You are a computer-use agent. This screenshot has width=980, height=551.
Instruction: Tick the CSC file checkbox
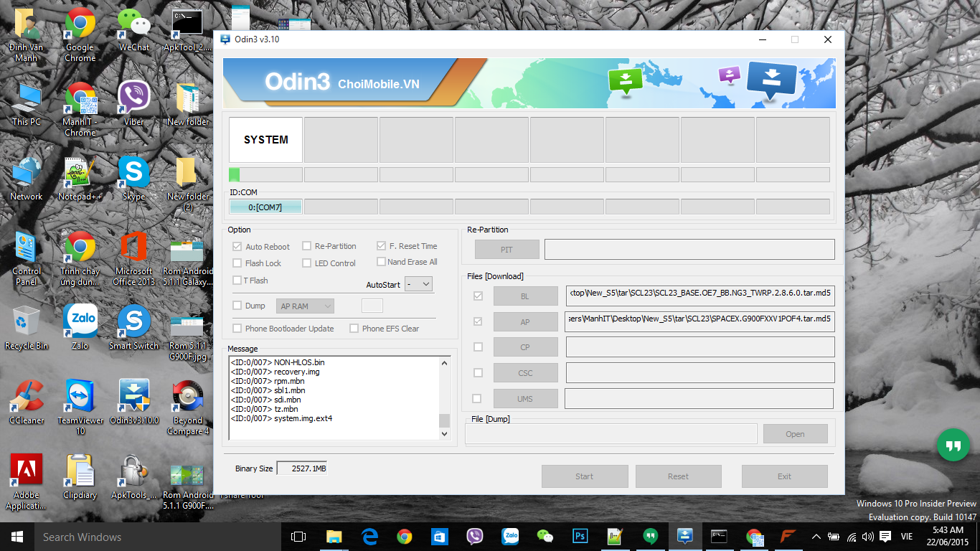(478, 373)
